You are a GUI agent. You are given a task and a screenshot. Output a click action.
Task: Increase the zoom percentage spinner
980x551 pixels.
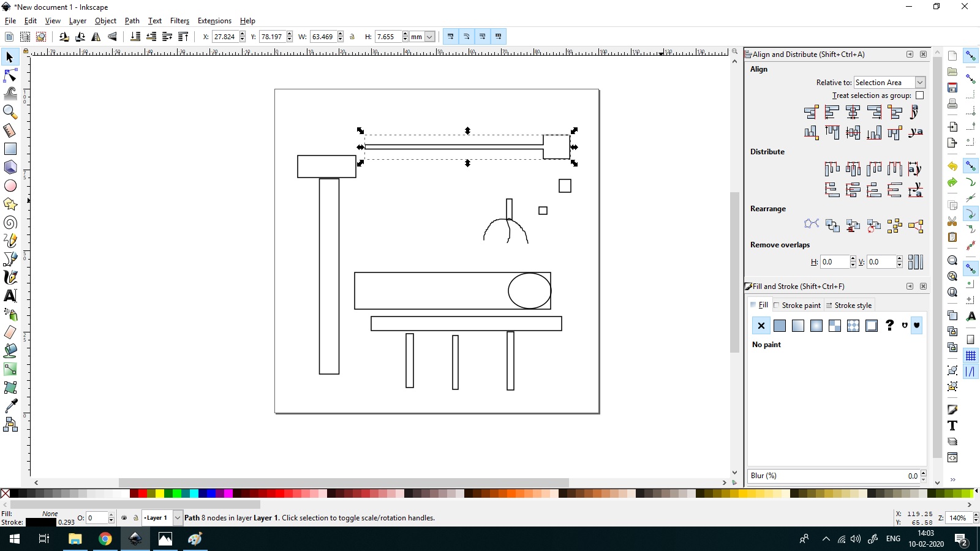[976, 515]
